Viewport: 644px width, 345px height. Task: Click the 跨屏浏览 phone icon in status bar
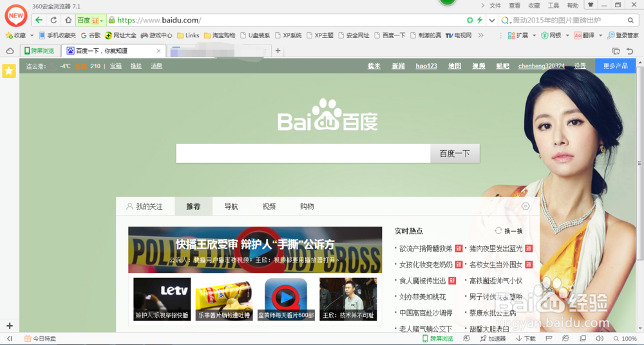point(426,339)
